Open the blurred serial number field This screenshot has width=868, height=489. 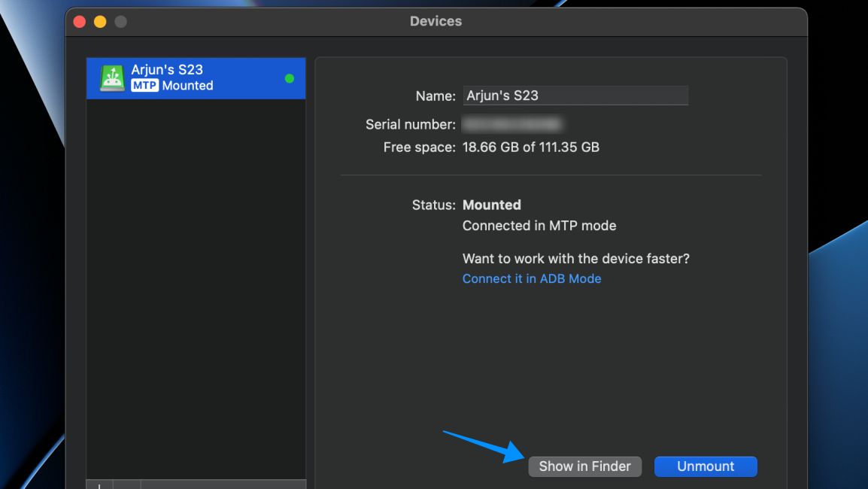point(511,123)
